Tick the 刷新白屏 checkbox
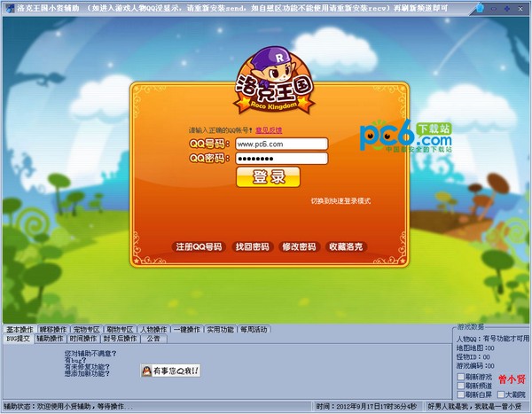This screenshot has height=414, width=532. pyautogui.click(x=461, y=394)
